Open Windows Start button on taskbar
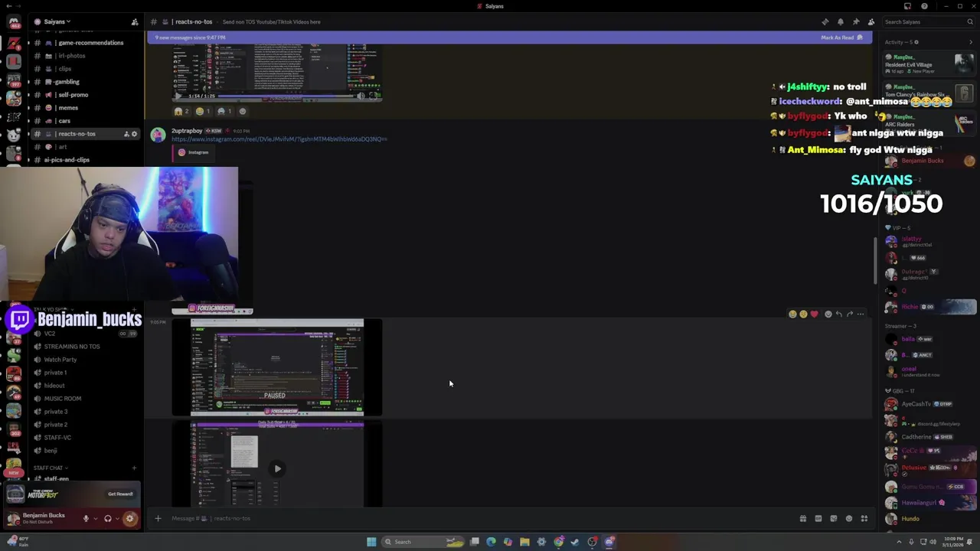The height and width of the screenshot is (551, 980). tap(371, 542)
